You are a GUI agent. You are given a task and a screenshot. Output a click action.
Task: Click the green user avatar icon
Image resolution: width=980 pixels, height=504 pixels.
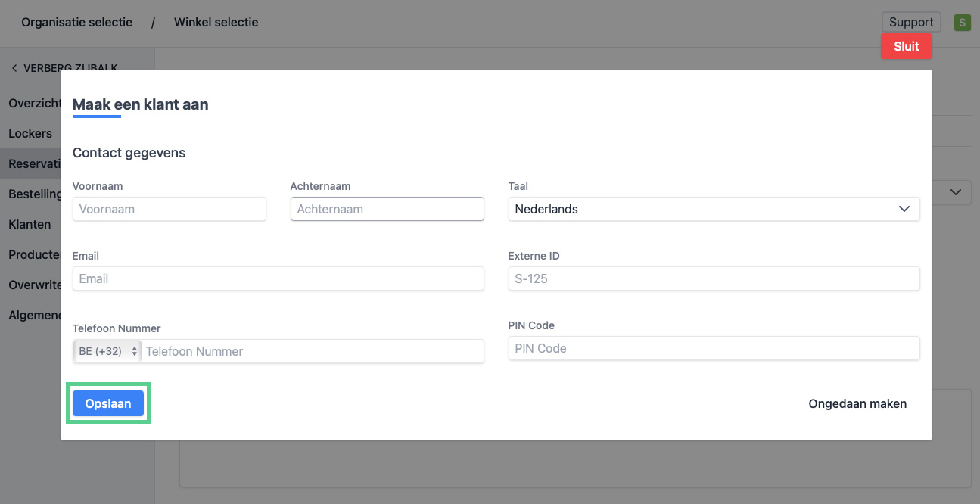[x=962, y=23]
